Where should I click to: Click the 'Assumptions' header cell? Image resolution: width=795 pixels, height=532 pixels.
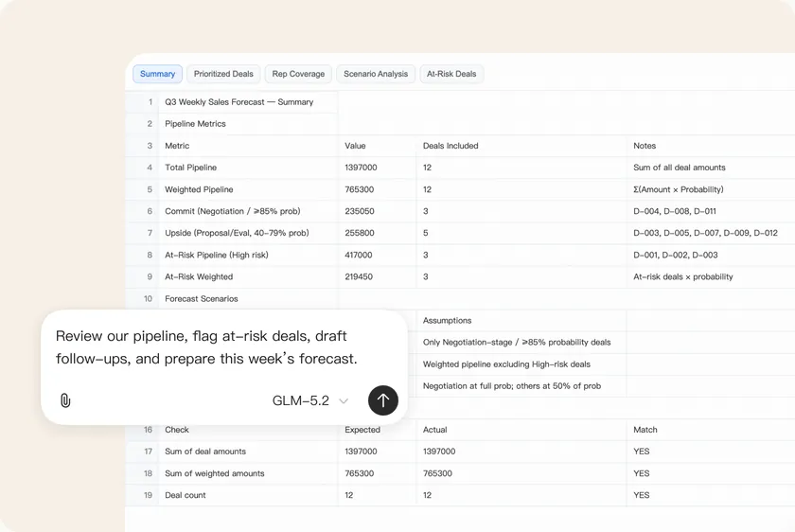pos(521,321)
